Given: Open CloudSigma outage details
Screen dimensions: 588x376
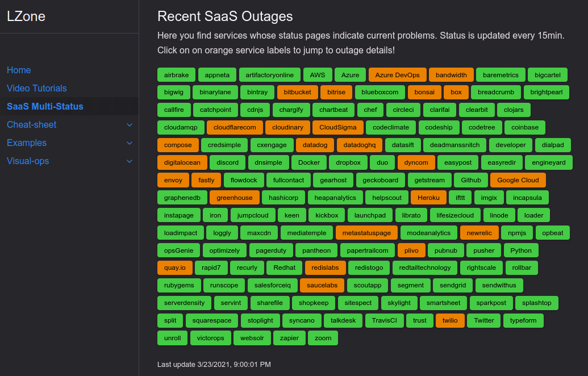Looking at the screenshot, I should click(x=338, y=127).
